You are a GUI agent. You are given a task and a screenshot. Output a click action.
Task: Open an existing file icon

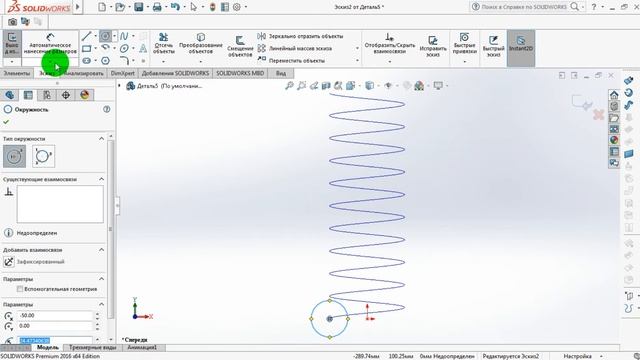120,7
